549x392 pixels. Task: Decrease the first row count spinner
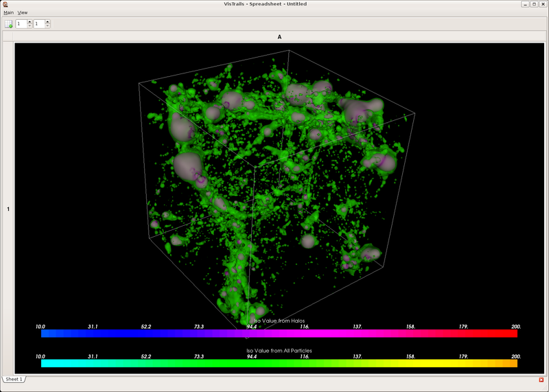[30, 26]
